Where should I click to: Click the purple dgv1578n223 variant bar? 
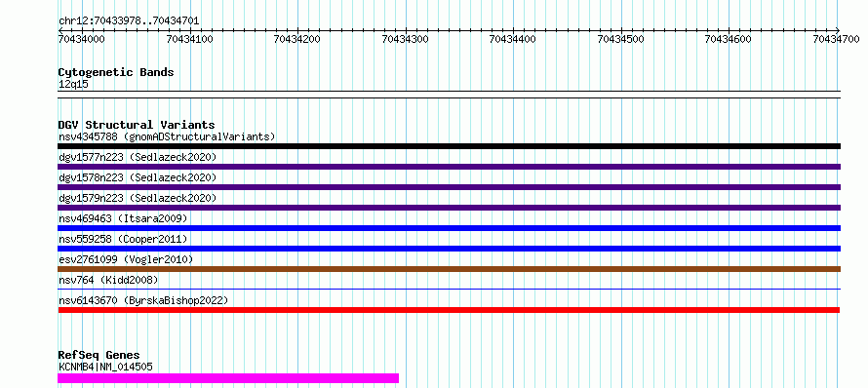click(449, 187)
